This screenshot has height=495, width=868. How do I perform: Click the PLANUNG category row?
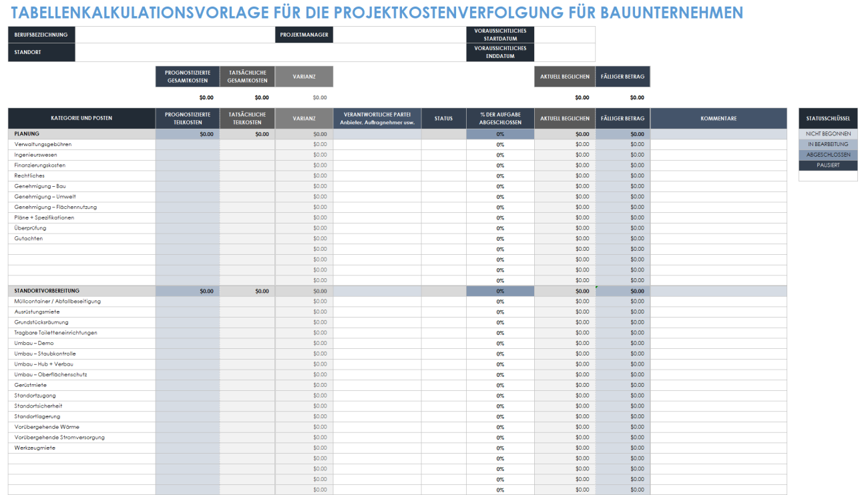[80, 133]
